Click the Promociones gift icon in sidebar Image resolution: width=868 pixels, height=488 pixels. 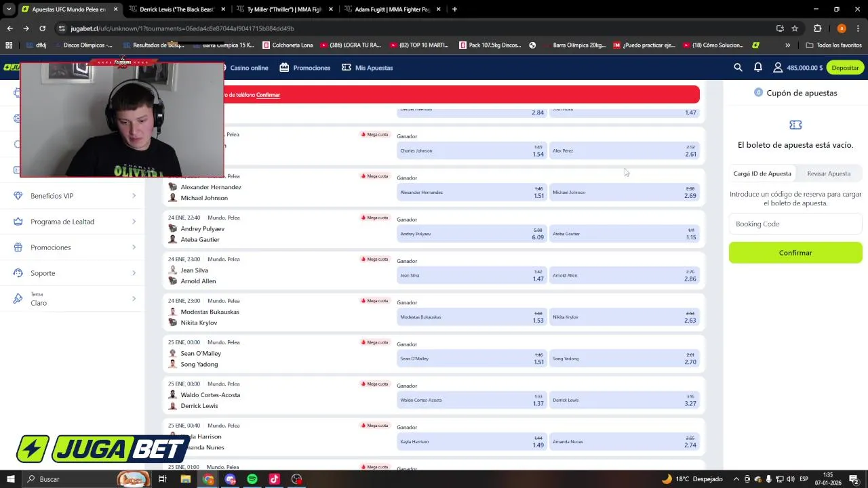[x=18, y=247]
